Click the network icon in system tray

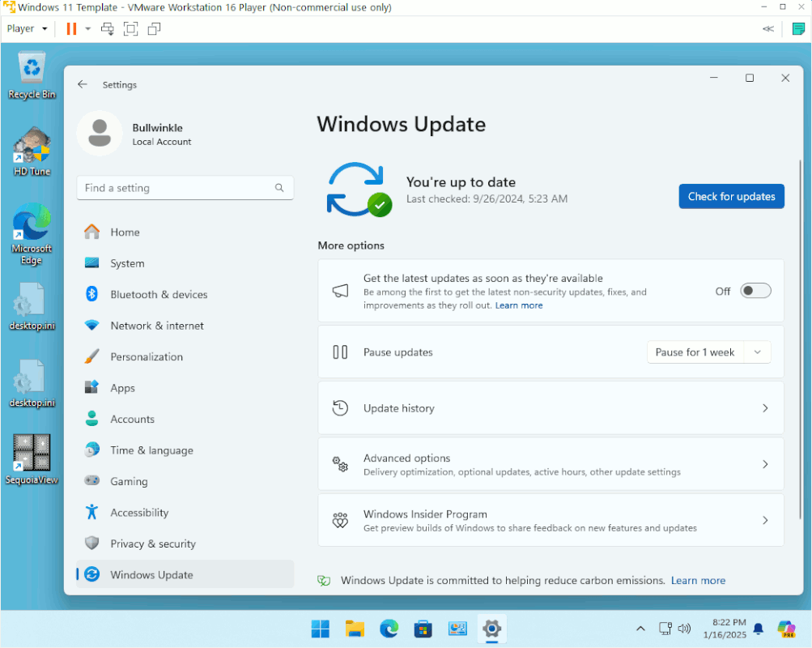click(665, 629)
